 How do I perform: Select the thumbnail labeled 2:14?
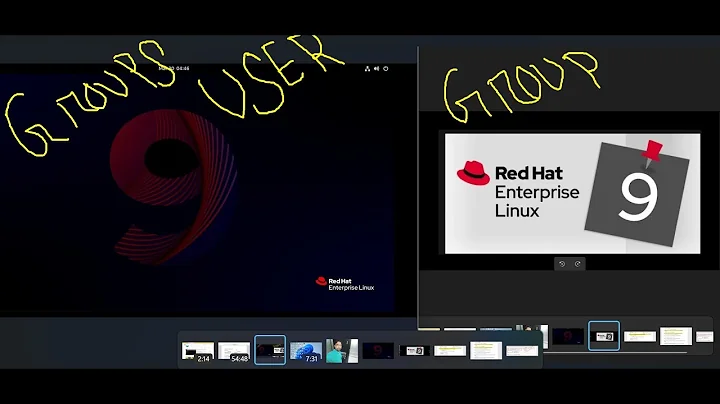(198, 352)
